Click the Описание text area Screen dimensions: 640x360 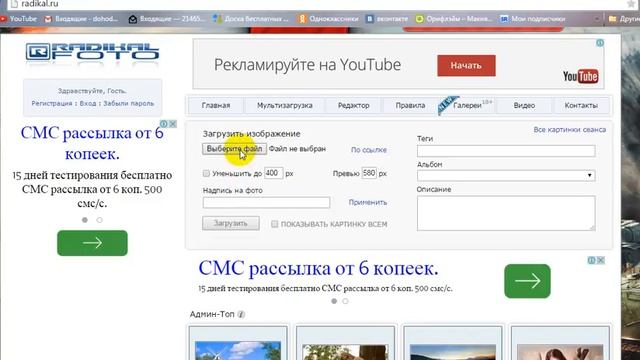click(x=506, y=213)
